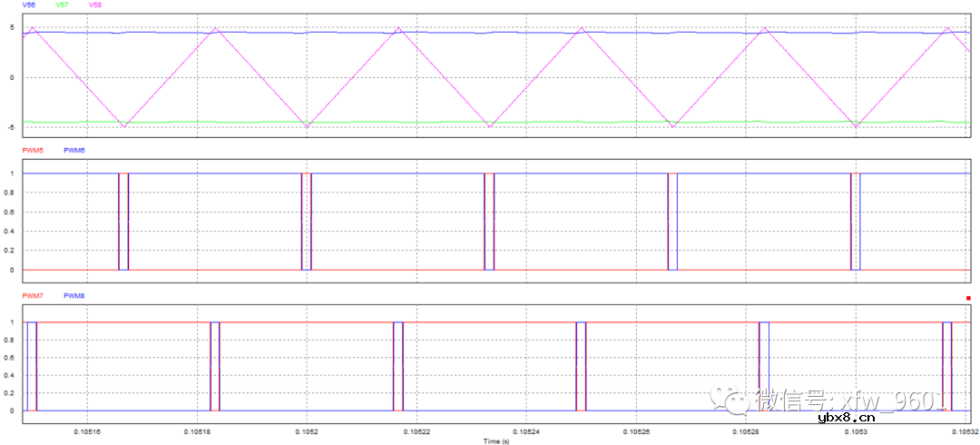Click the -5 value on top Y-axis

coord(11,125)
